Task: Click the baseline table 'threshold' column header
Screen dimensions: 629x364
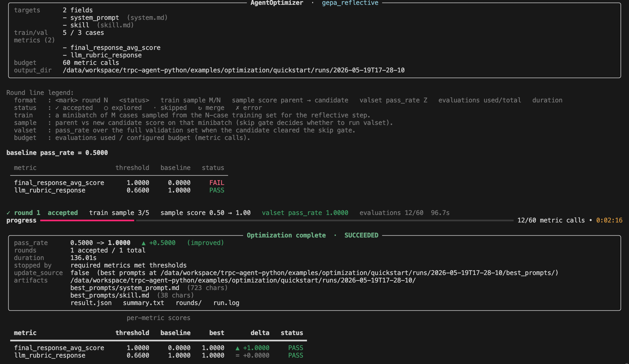Action: coord(132,168)
